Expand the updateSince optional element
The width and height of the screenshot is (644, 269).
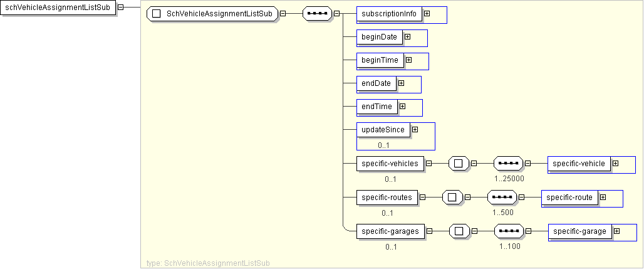click(415, 129)
